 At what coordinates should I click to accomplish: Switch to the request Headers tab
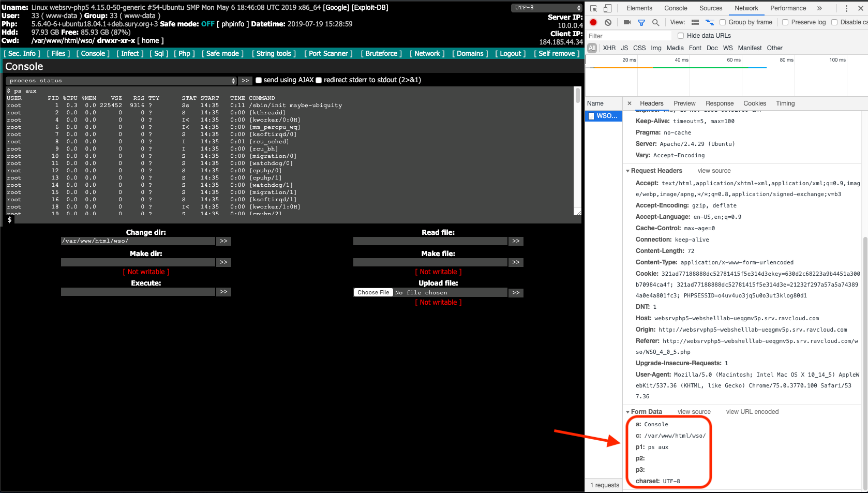coord(651,103)
